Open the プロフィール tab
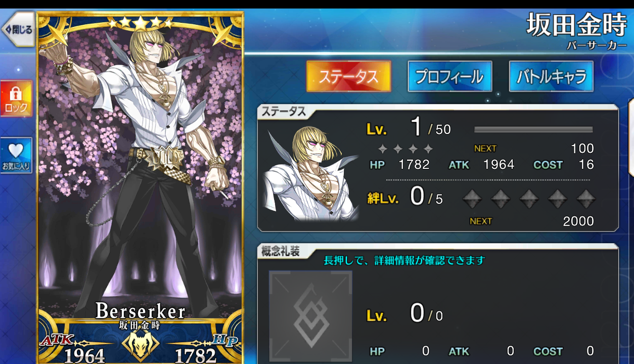This screenshot has height=364, width=634. click(x=449, y=76)
